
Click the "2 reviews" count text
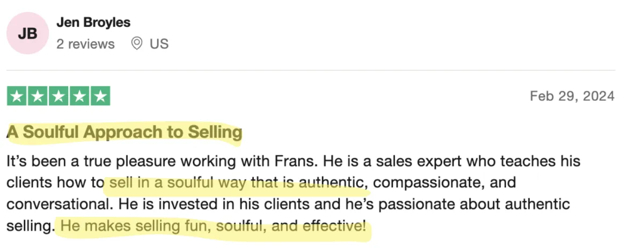pyautogui.click(x=85, y=44)
